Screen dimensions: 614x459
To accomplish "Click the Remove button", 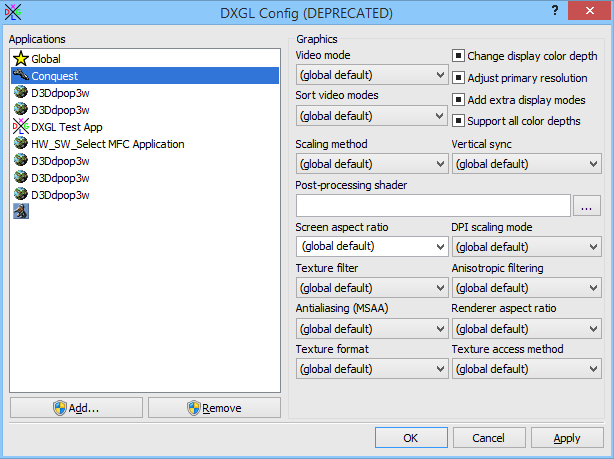I will coord(214,408).
